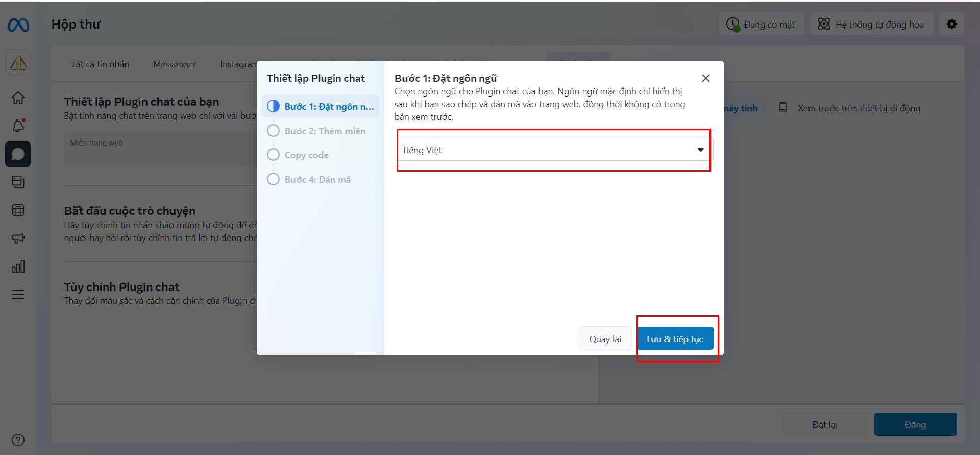Click the help question mark icon
Screen dimensions: 980x455
[18, 440]
